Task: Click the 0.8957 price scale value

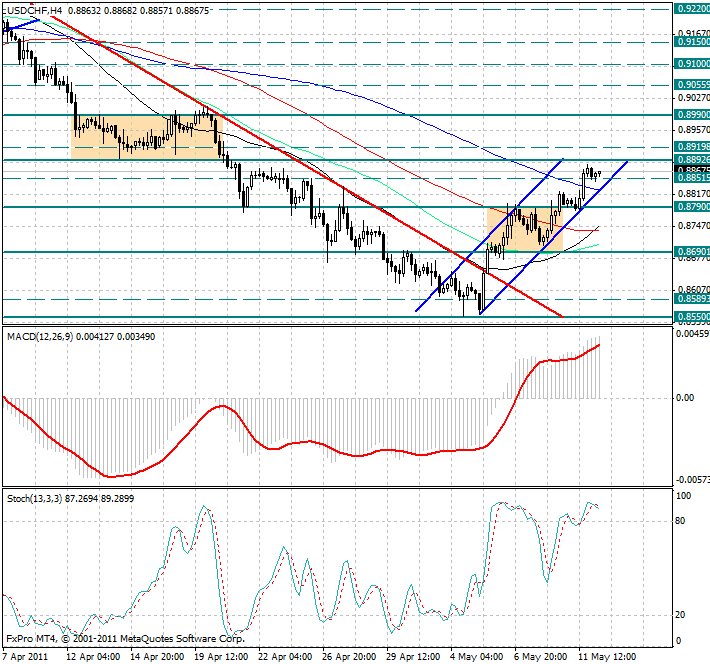Action: [694, 130]
